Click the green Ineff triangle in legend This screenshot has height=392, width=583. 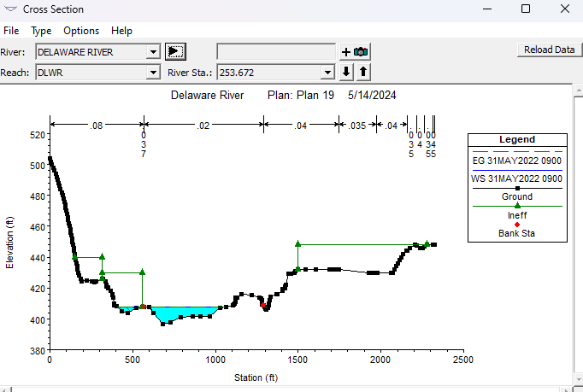[517, 206]
